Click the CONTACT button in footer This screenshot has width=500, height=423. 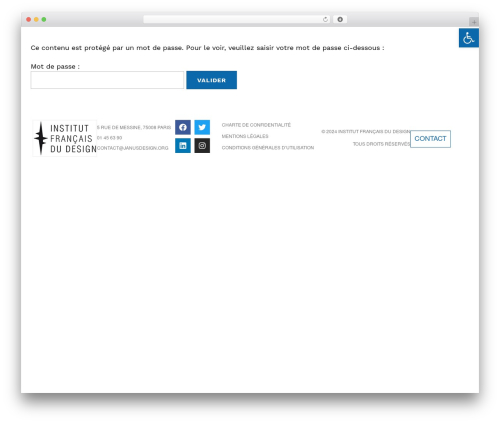click(430, 139)
